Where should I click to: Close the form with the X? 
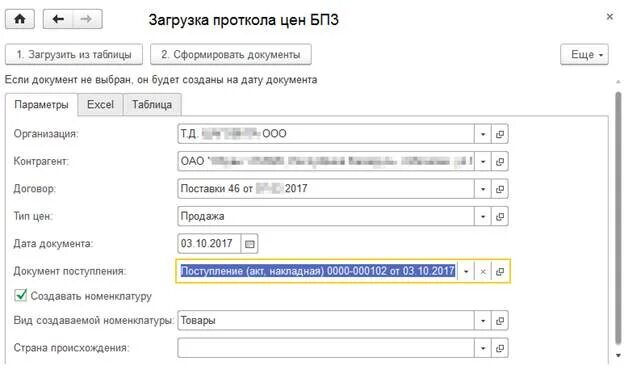click(609, 17)
